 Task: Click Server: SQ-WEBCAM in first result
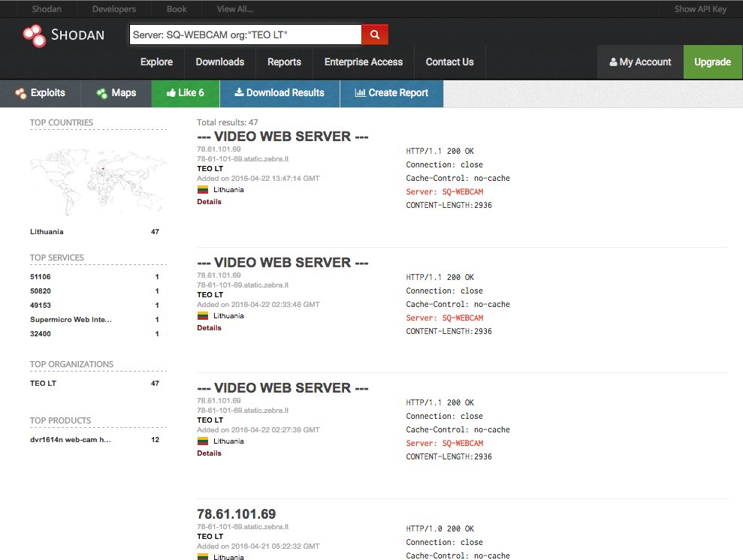pos(445,191)
